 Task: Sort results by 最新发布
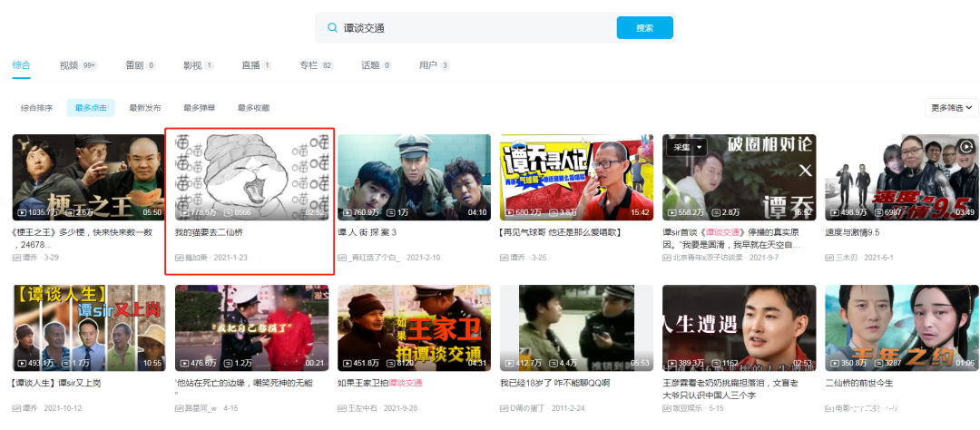point(145,108)
